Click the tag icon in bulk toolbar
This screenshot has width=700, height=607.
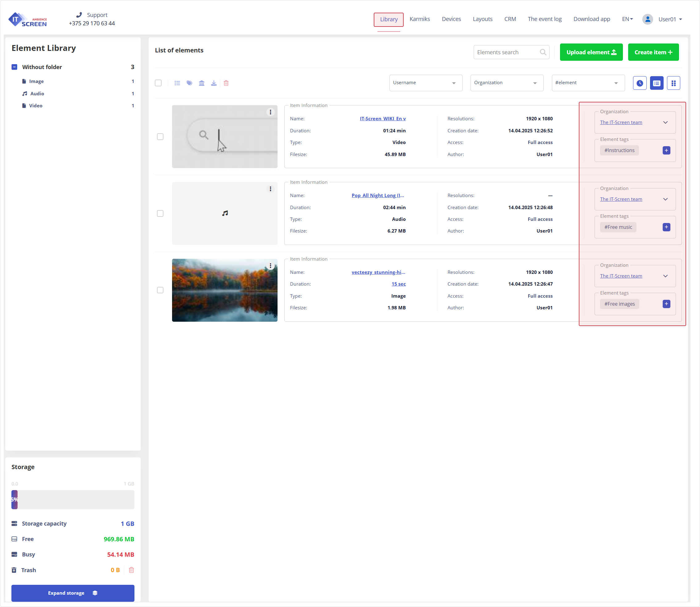(189, 83)
